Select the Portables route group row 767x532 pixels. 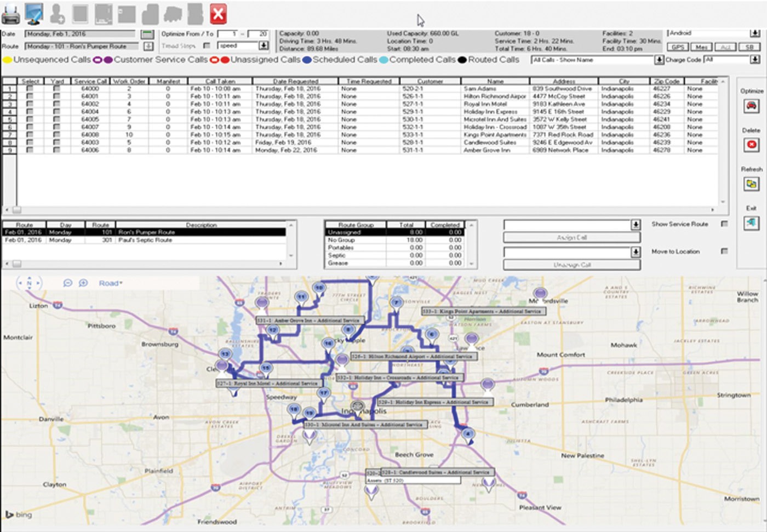[x=394, y=248]
